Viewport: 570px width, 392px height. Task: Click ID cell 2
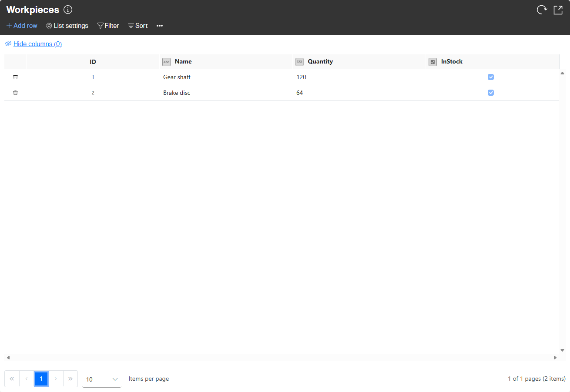tap(93, 93)
